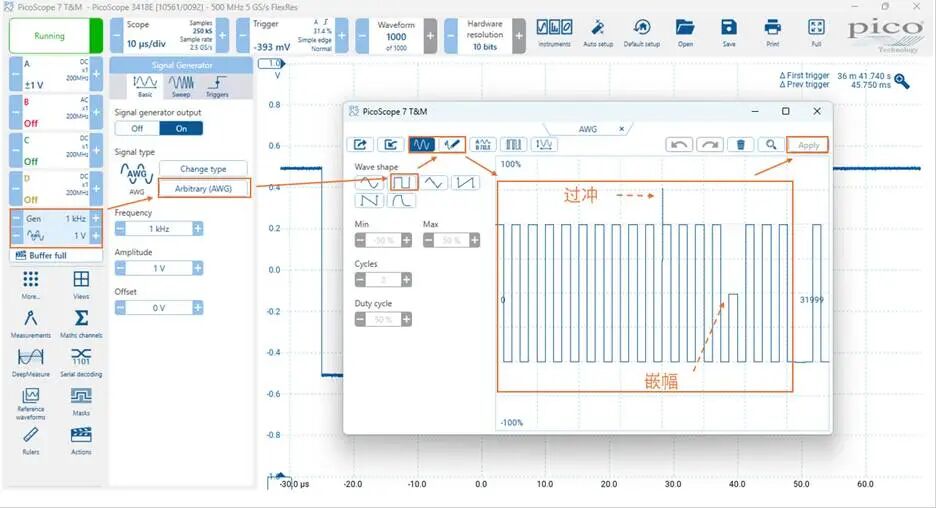Turn signal generator output On
Screen dimensions: 936x508
pyautogui.click(x=181, y=128)
